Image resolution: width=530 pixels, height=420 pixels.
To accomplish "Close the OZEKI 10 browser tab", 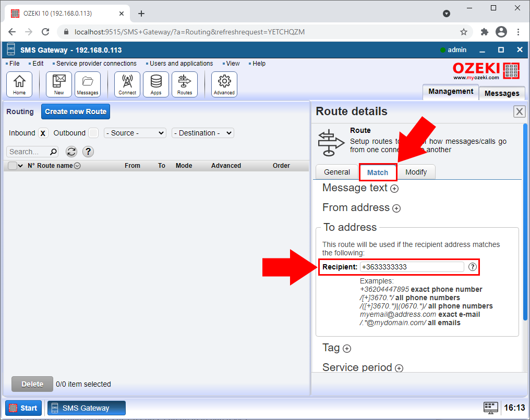I will [122, 14].
